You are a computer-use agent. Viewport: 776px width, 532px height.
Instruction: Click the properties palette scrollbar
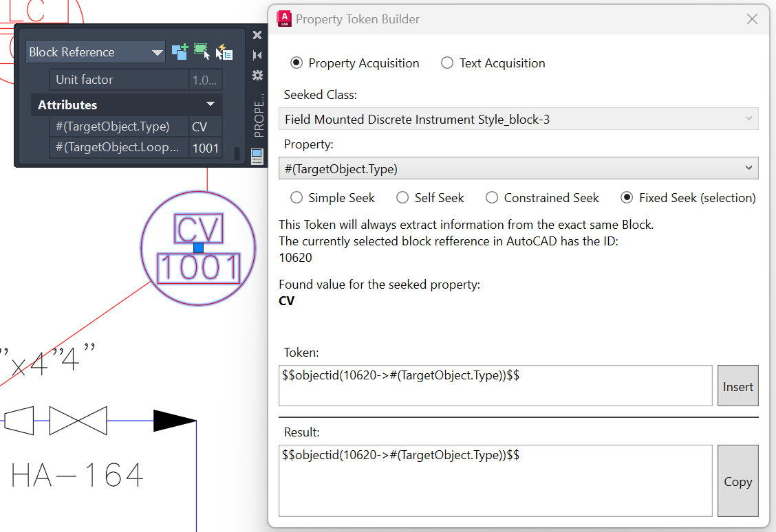pyautogui.click(x=237, y=154)
